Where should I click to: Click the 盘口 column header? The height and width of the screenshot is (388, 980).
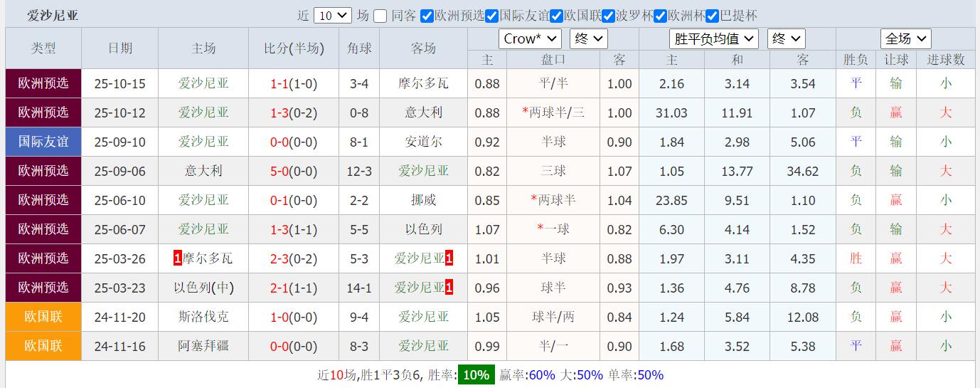coord(553,61)
